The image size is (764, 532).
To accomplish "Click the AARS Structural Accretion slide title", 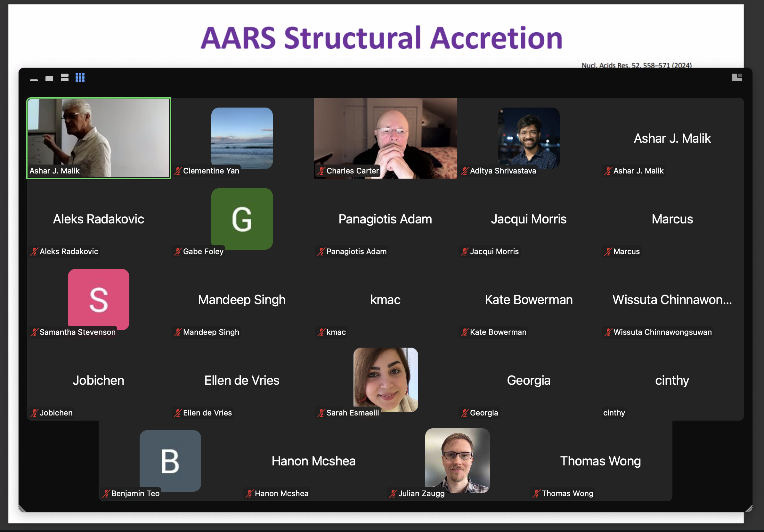I will point(381,38).
